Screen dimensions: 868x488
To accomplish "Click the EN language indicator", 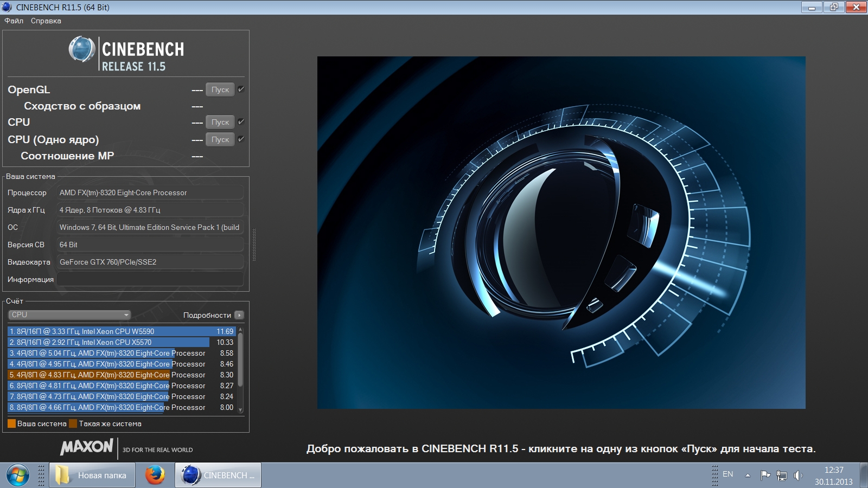I will coord(728,474).
